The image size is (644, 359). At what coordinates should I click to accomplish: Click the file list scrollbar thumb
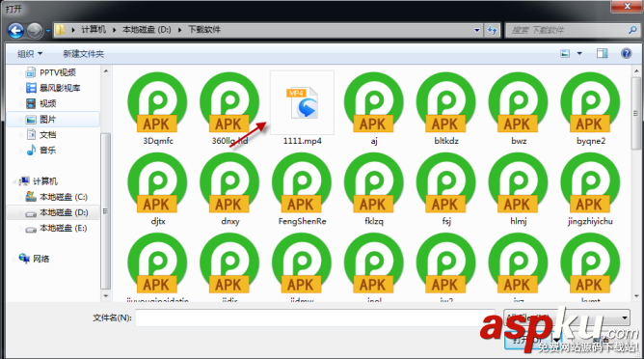coord(636,113)
